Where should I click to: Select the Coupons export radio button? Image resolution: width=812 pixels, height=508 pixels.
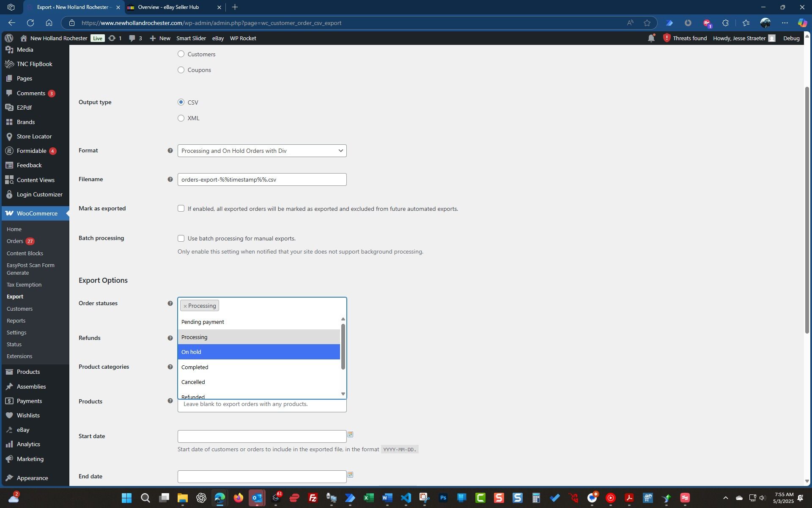(181, 70)
